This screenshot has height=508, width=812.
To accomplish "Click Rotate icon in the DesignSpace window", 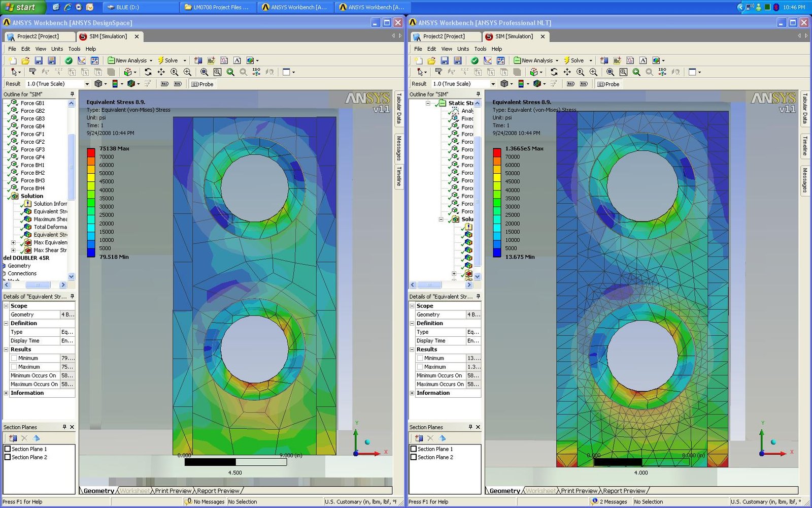I will pyautogui.click(x=148, y=72).
